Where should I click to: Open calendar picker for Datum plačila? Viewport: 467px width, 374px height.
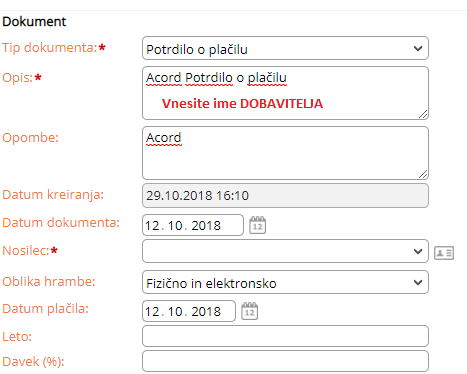coord(250,311)
